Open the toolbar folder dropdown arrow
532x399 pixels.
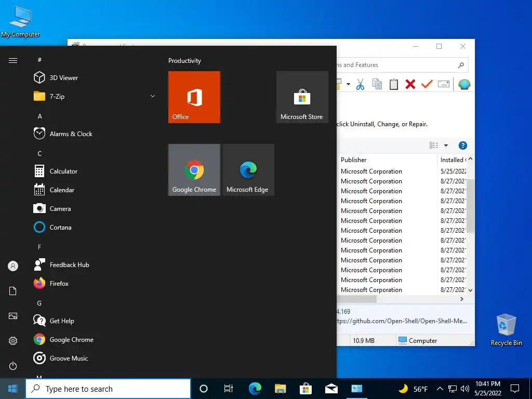point(348,84)
